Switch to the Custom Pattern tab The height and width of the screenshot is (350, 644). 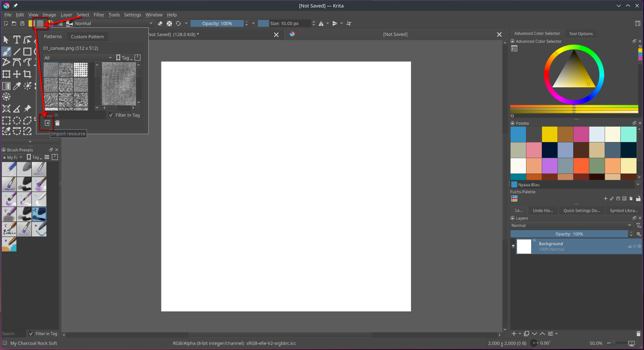point(87,37)
